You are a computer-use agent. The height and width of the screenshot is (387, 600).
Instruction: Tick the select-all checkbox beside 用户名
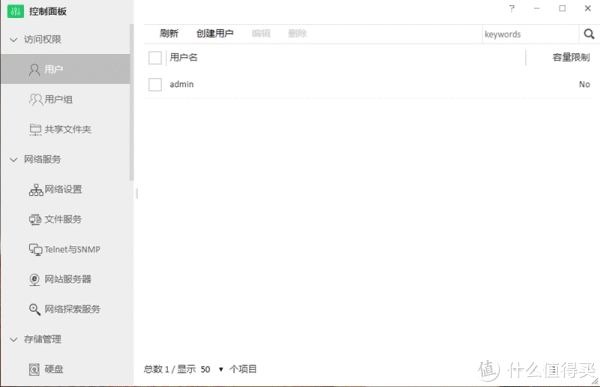155,58
